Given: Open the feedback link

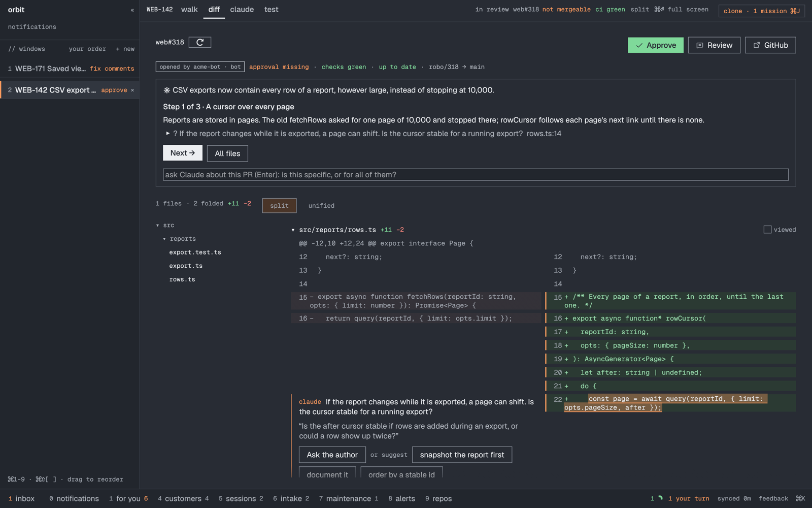Looking at the screenshot, I should coord(773,499).
